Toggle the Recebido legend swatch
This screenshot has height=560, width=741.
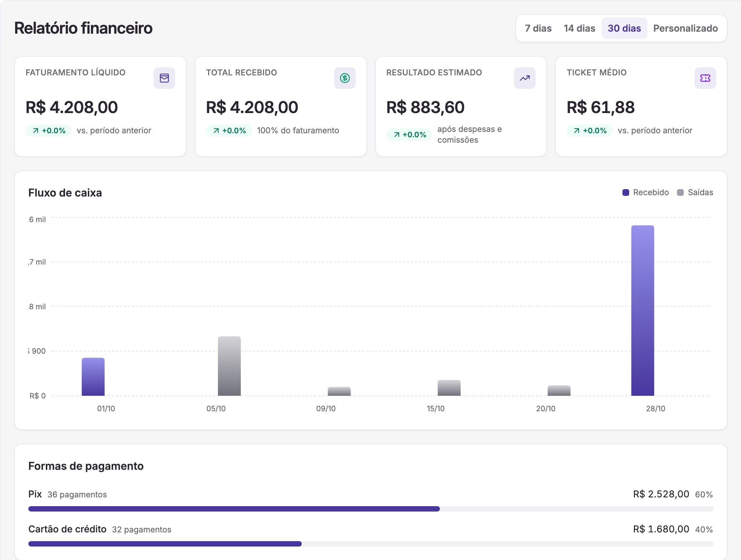[x=625, y=193]
